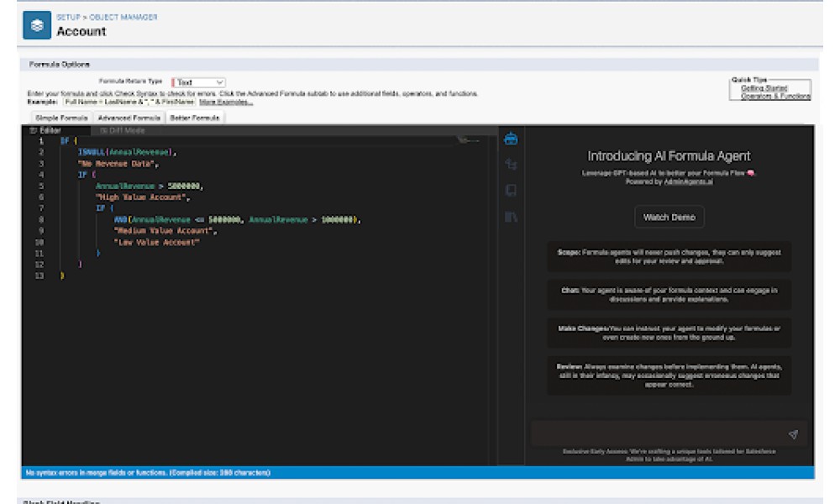
Task: Click the Chat info card
Action: point(669,295)
